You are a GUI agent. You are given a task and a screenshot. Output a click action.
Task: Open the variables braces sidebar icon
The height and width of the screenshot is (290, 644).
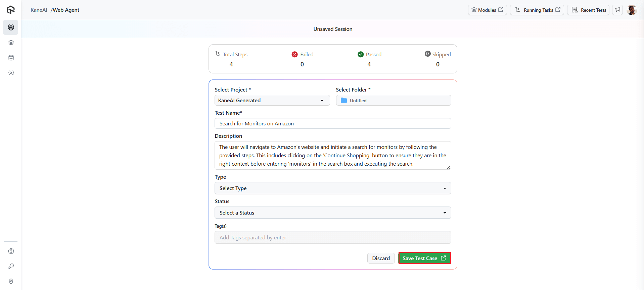[x=11, y=73]
